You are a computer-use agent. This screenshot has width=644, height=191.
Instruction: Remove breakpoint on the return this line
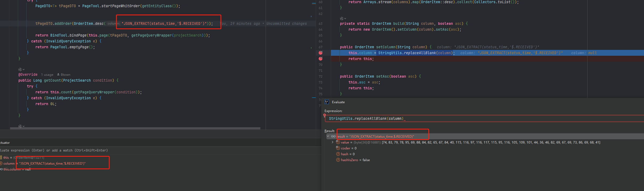point(321,59)
